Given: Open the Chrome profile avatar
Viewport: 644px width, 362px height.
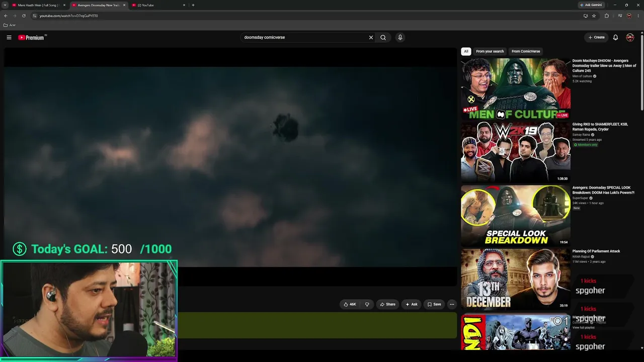Looking at the screenshot, I should pos(629,16).
